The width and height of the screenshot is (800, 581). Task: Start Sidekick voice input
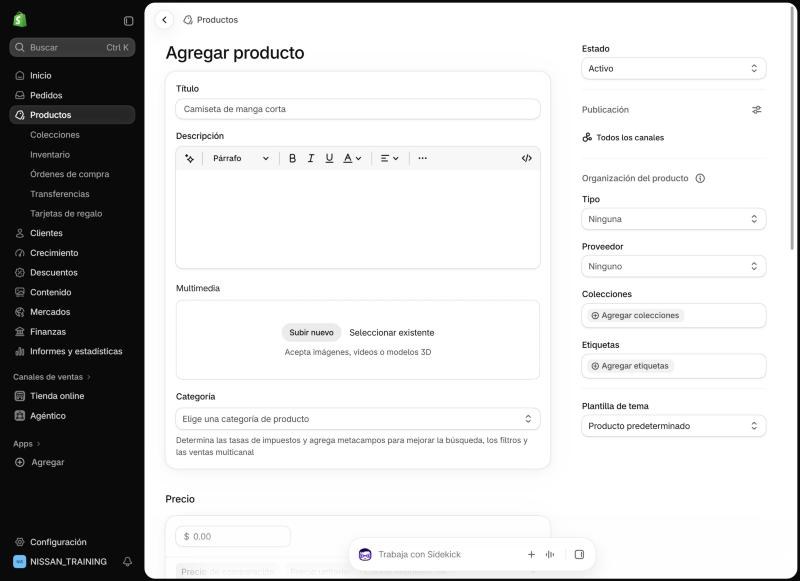tap(550, 554)
